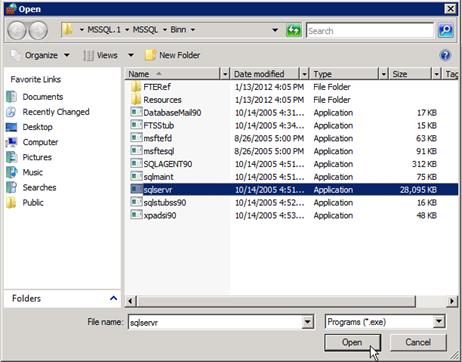Sort by Size column header

coord(411,74)
